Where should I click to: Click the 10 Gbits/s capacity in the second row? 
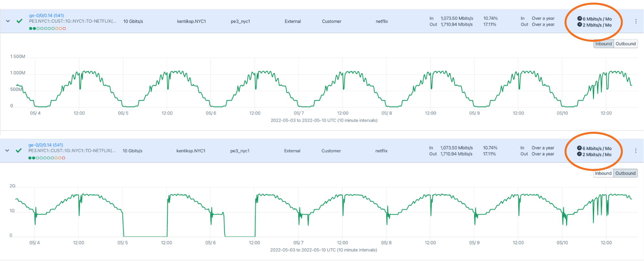click(x=133, y=151)
